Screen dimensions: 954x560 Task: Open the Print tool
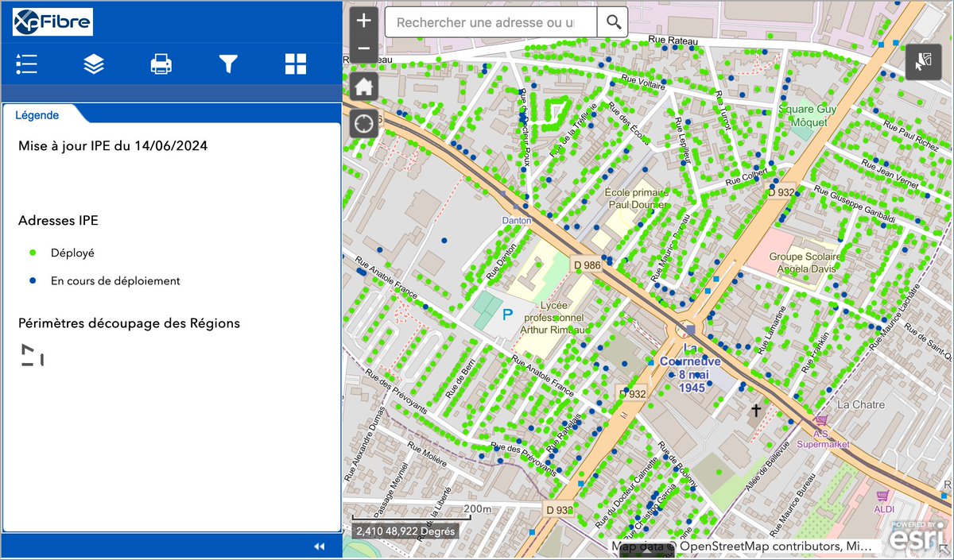coord(160,64)
